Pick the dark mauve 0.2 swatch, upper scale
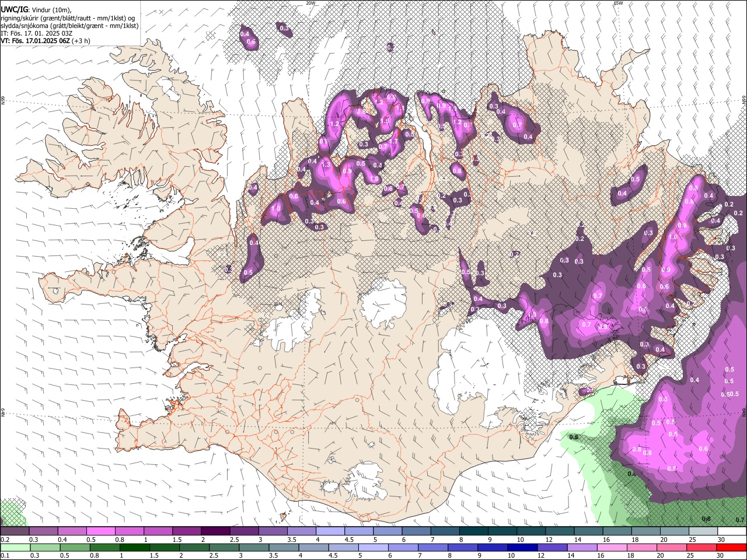The width and height of the screenshot is (747, 560). pos(15,531)
